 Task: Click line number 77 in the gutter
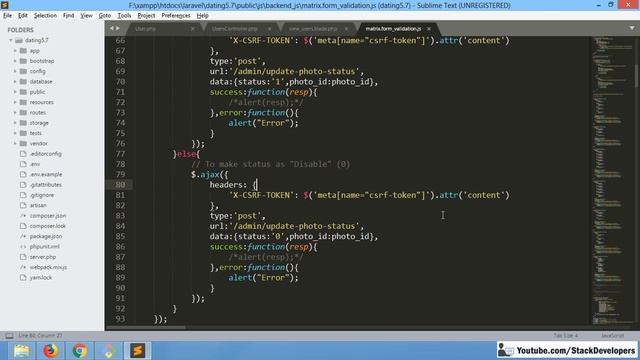click(x=120, y=154)
